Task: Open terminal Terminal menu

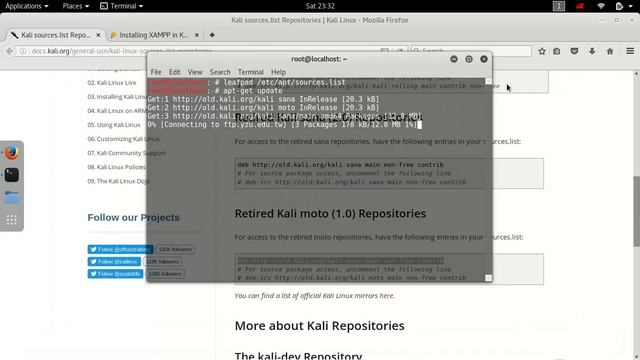Action: coord(251,72)
